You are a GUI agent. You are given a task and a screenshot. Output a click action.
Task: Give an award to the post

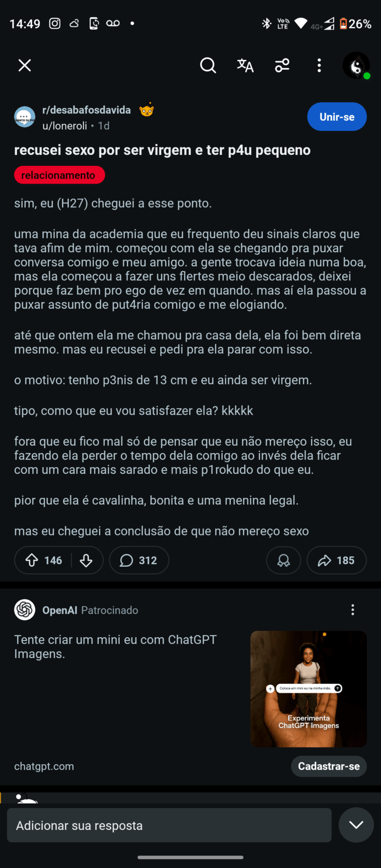click(x=283, y=560)
